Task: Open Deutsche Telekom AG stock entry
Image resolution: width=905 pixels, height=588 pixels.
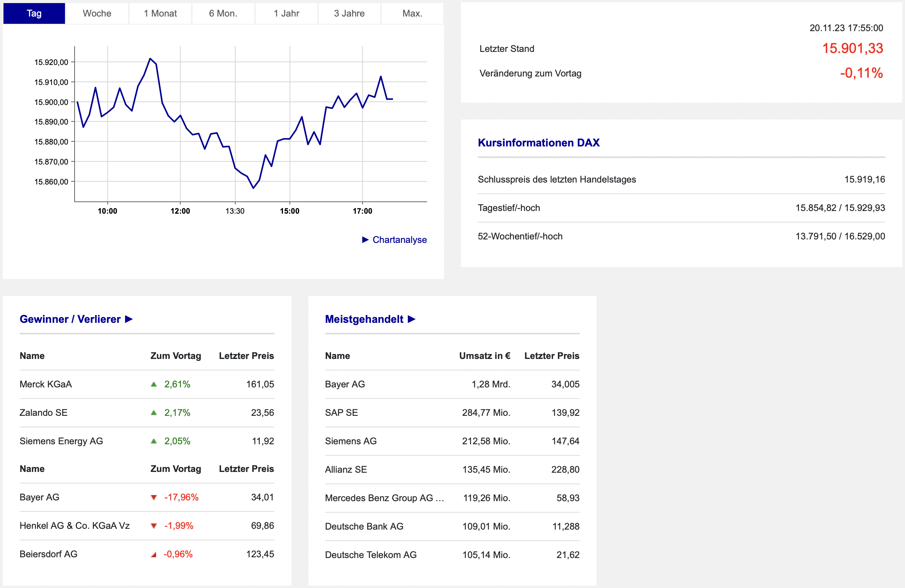Action: (371, 555)
